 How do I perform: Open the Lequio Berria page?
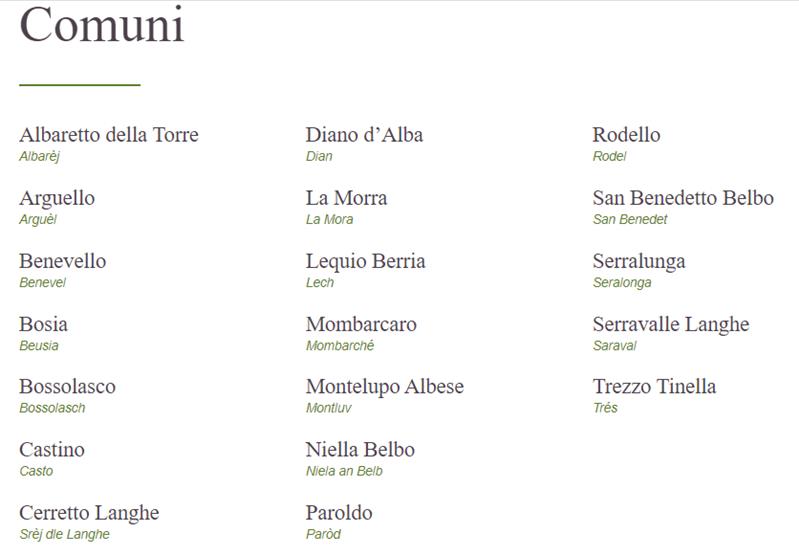[365, 261]
